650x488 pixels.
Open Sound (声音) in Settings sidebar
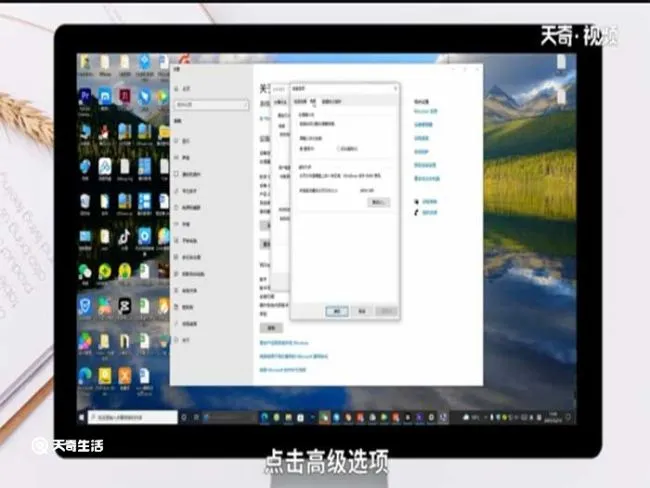[x=183, y=158]
